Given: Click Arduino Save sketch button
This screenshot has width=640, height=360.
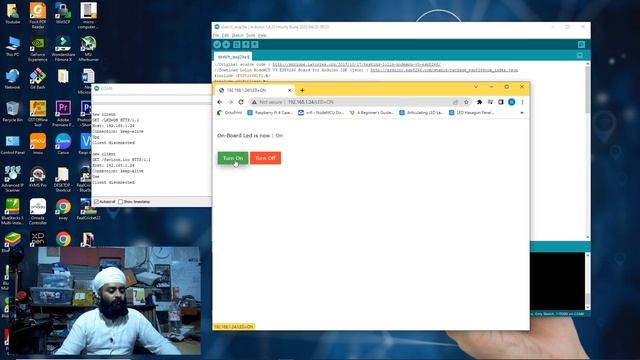Looking at the screenshot, I should click(255, 44).
